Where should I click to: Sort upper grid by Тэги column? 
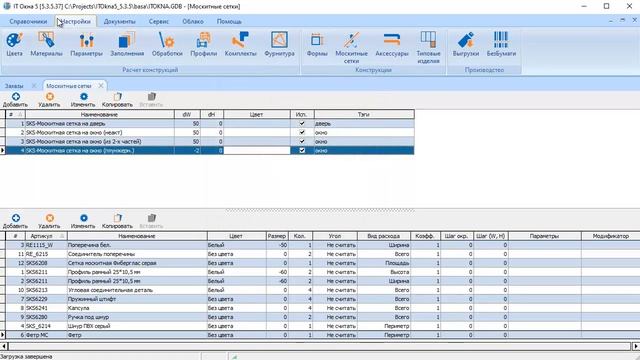point(364,115)
